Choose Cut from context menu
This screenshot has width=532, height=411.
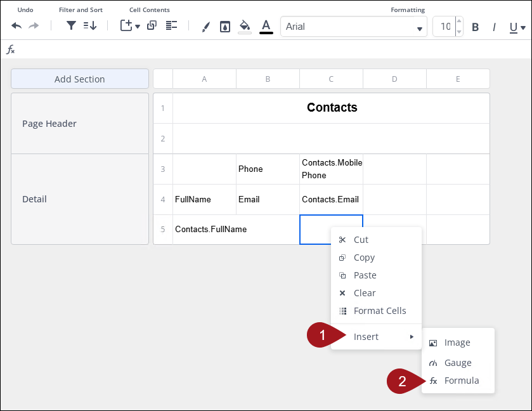coord(376,240)
